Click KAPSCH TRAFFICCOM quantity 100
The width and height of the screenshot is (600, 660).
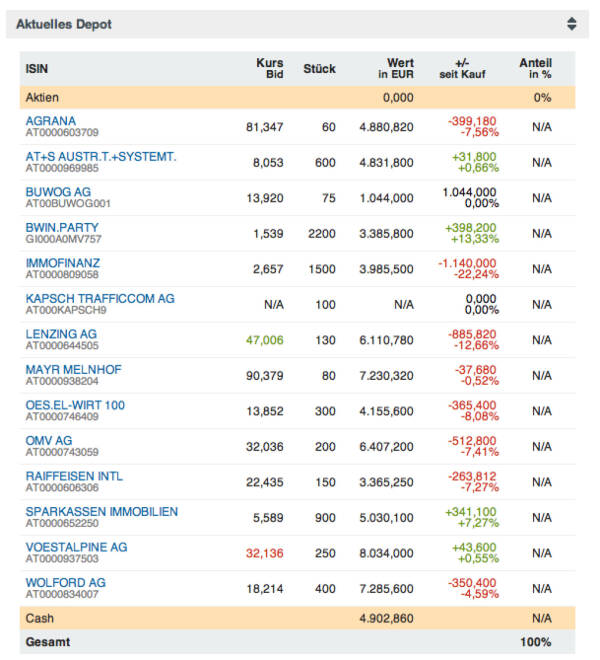click(x=325, y=304)
